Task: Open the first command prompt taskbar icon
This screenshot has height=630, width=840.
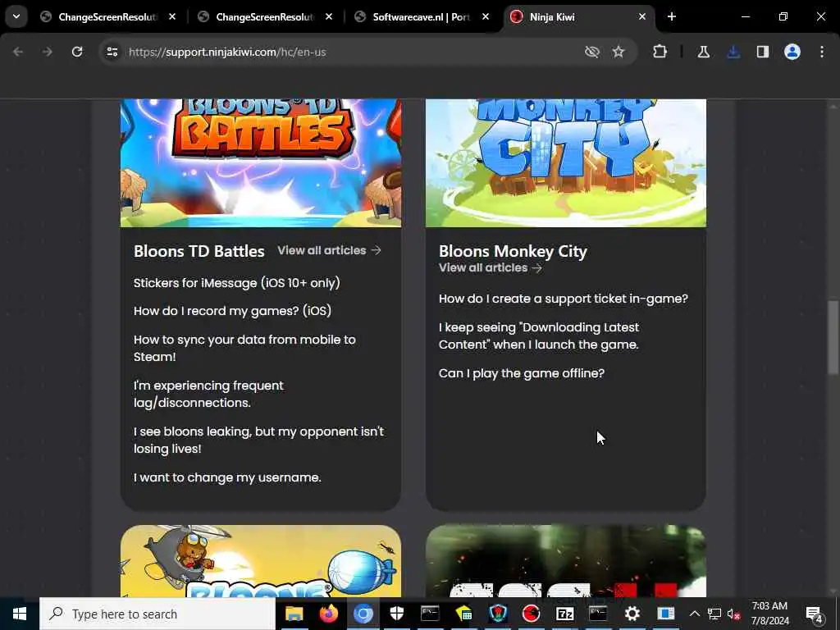Action: point(430,614)
